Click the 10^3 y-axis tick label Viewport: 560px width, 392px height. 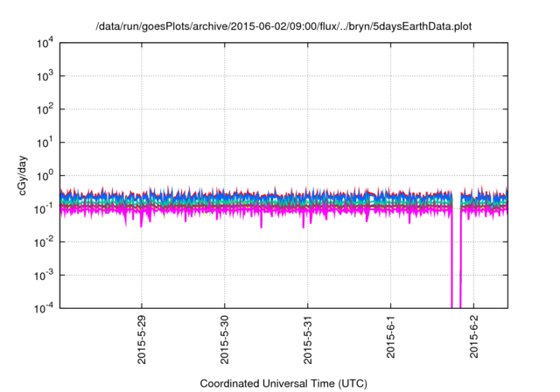(45, 75)
